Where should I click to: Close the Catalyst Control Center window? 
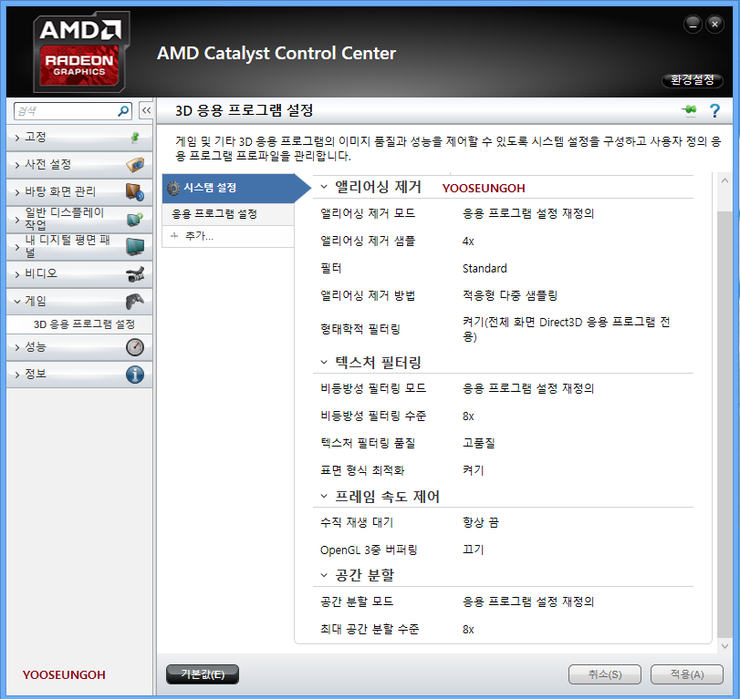pos(715,24)
